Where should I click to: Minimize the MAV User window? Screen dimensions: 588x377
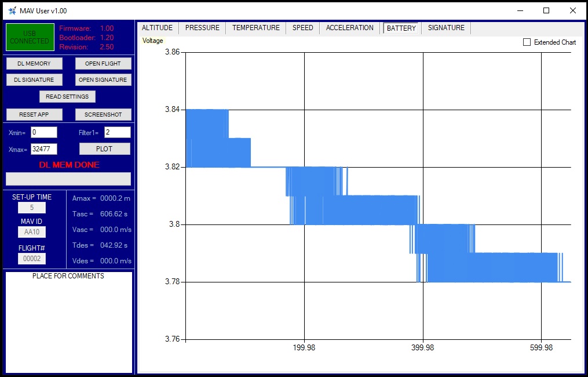(520, 10)
